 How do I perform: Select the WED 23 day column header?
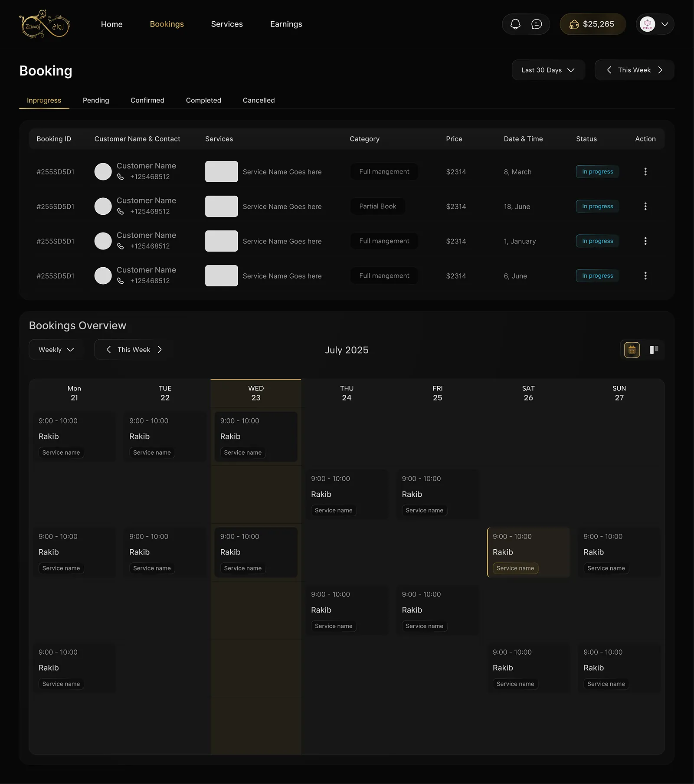(256, 393)
